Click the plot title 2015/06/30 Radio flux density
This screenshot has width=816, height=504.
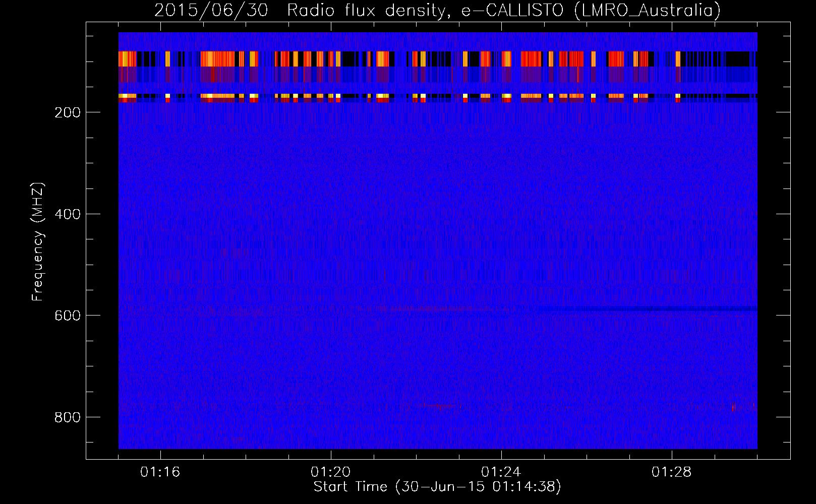(x=437, y=10)
